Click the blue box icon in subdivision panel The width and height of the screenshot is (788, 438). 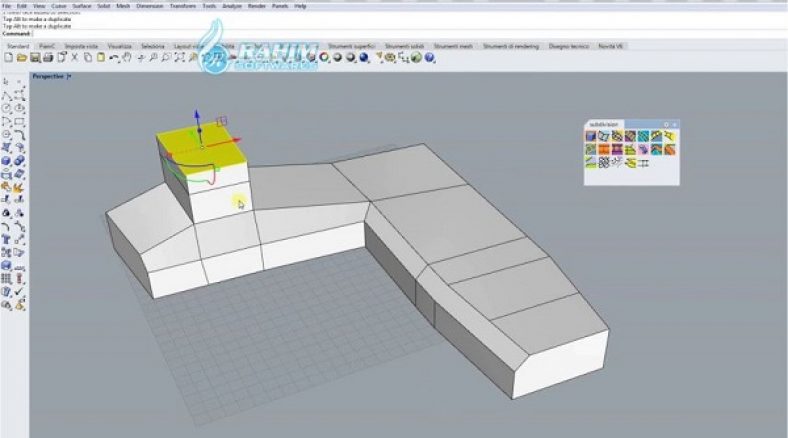point(590,136)
